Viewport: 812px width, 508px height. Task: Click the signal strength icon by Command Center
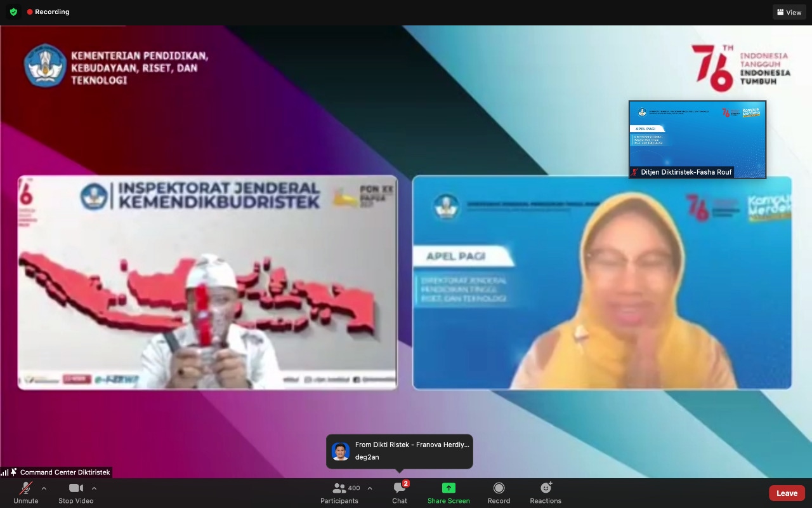point(5,472)
